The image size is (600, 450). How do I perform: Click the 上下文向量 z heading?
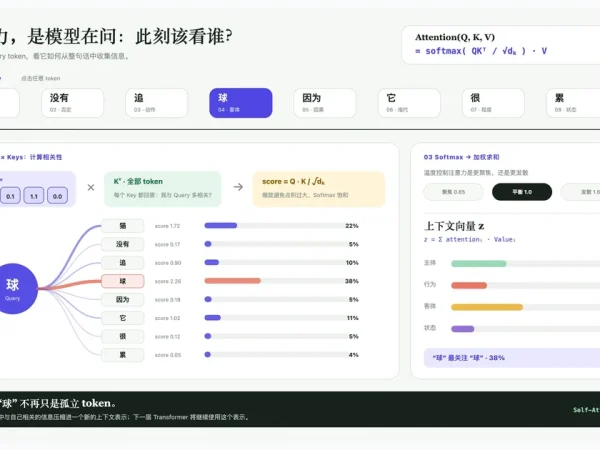(x=454, y=226)
